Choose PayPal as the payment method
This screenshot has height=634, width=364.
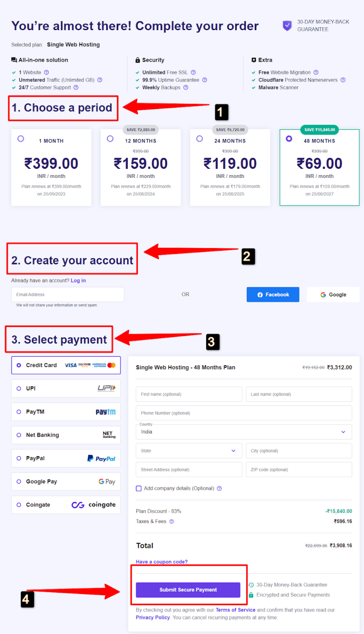(x=66, y=458)
